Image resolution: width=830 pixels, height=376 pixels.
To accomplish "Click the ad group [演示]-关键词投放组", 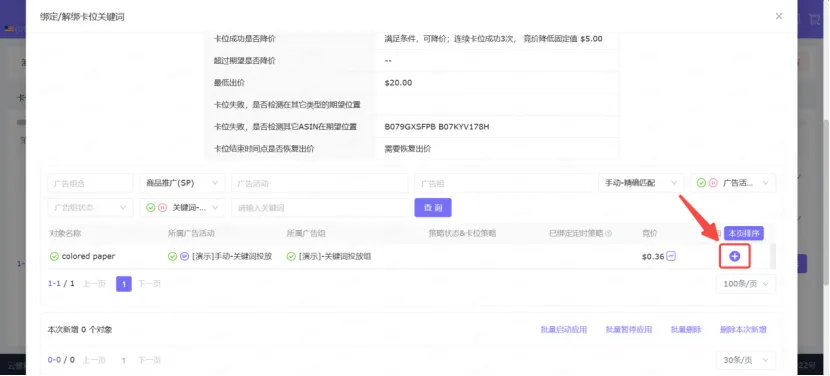I will click(x=335, y=256).
